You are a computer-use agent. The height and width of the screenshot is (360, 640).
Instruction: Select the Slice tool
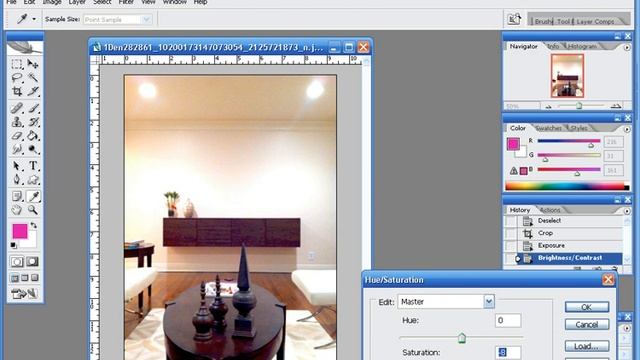click(x=33, y=91)
